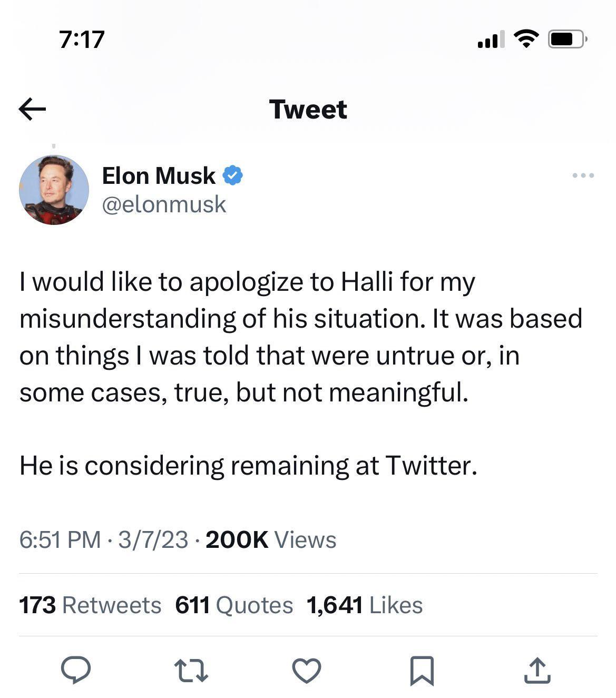The height and width of the screenshot is (698, 616).
Task: Share the tweet via the upload icon
Action: [537, 670]
